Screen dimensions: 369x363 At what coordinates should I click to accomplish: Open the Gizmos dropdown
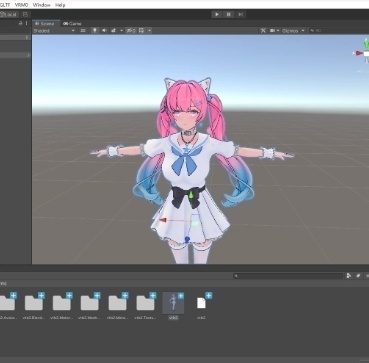[293, 31]
